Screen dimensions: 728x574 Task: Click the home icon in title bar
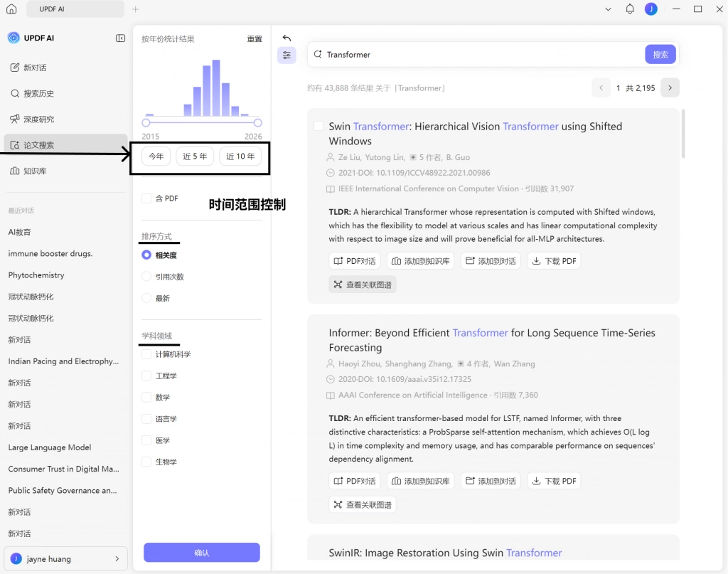tap(11, 9)
